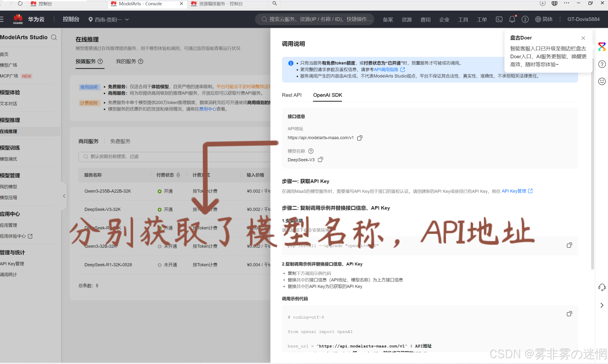The width and height of the screenshot is (608, 364).
Task: Copy the pip install command
Action: point(569,246)
